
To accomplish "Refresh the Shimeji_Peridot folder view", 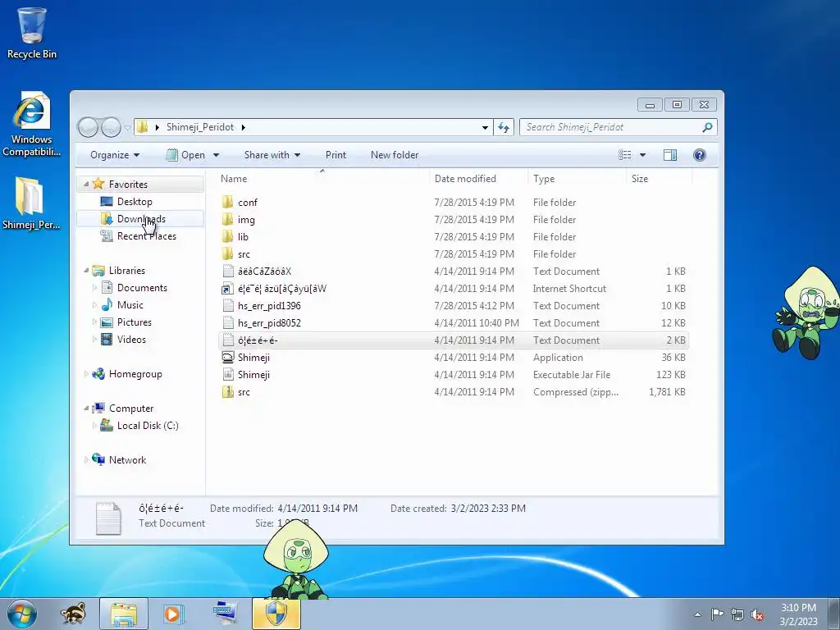I will click(x=504, y=127).
